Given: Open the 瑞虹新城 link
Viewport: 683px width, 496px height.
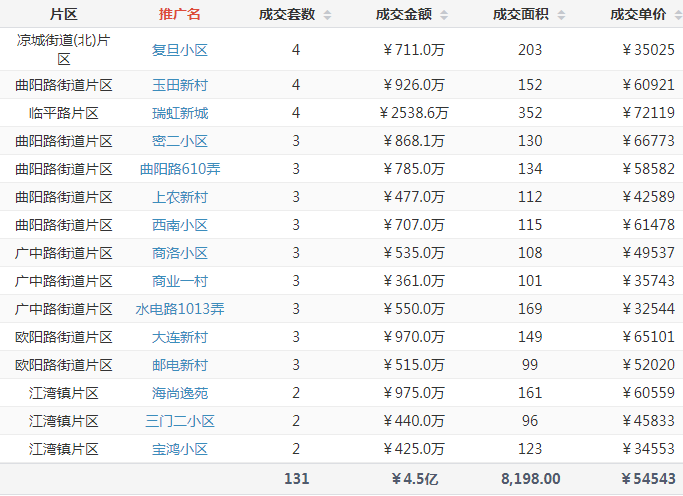Looking at the screenshot, I should 180,113.
